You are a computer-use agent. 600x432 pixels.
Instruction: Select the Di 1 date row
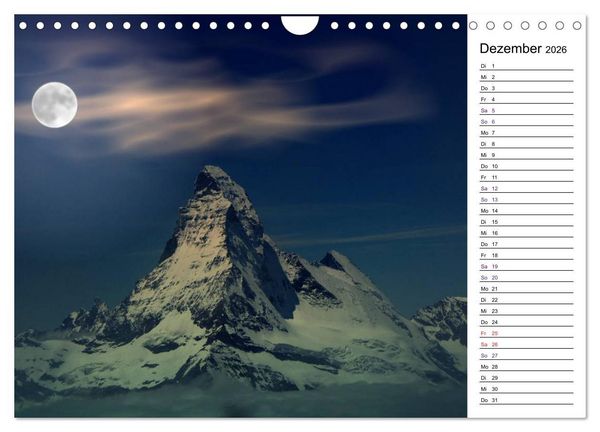(x=527, y=66)
